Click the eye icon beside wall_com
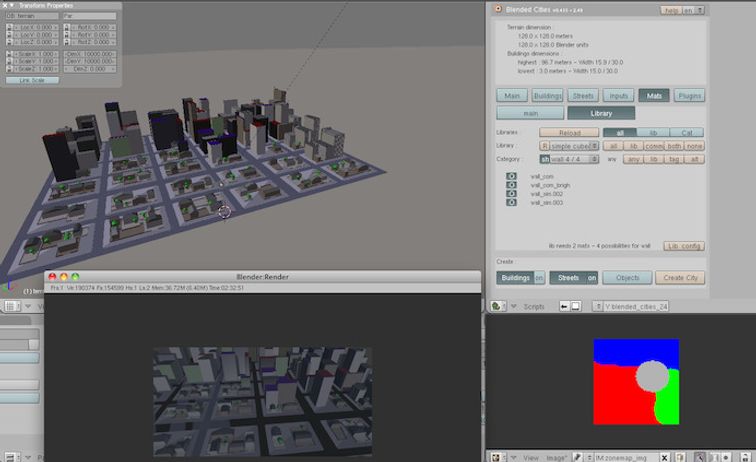The image size is (756, 462). [511, 176]
